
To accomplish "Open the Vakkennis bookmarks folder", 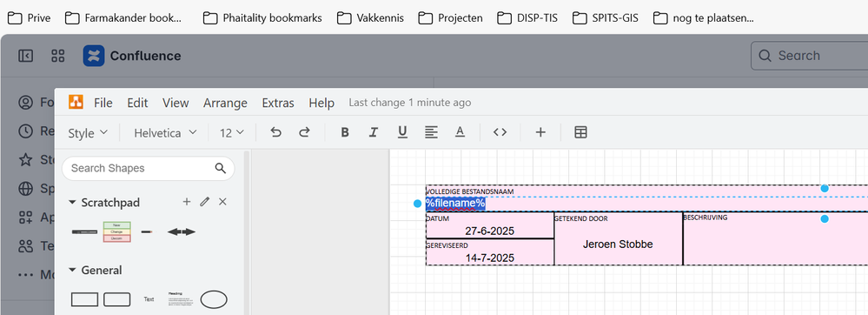I will (370, 17).
